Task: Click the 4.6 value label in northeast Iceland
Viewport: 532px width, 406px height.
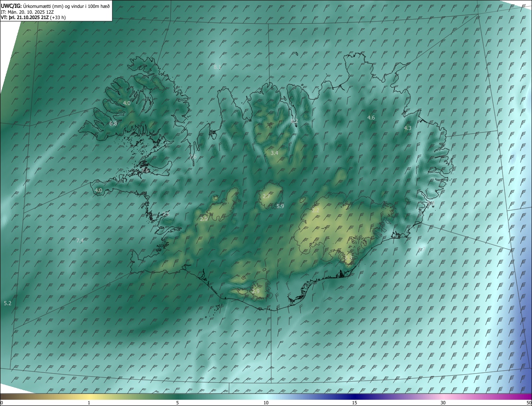Action: [371, 118]
